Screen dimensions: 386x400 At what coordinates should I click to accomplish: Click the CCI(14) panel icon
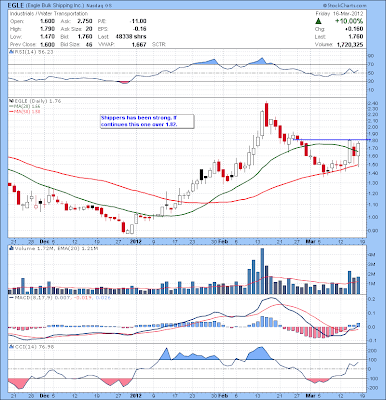pos(11,347)
